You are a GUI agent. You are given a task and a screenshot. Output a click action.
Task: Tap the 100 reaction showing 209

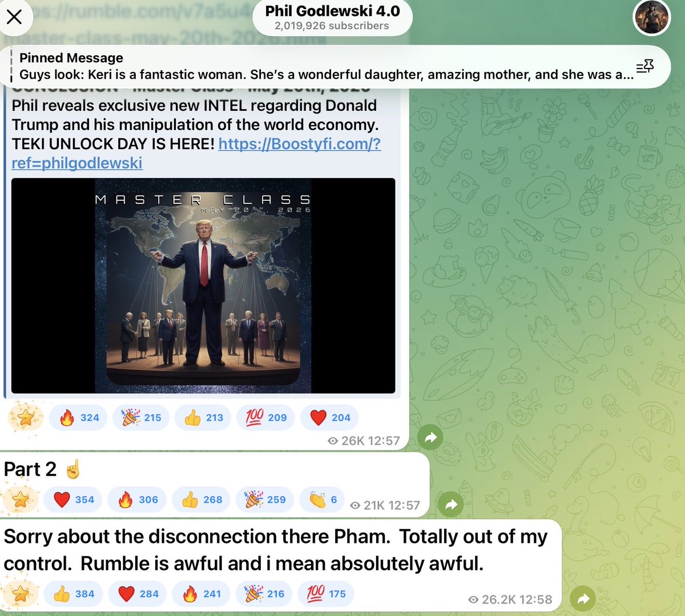pos(266,417)
